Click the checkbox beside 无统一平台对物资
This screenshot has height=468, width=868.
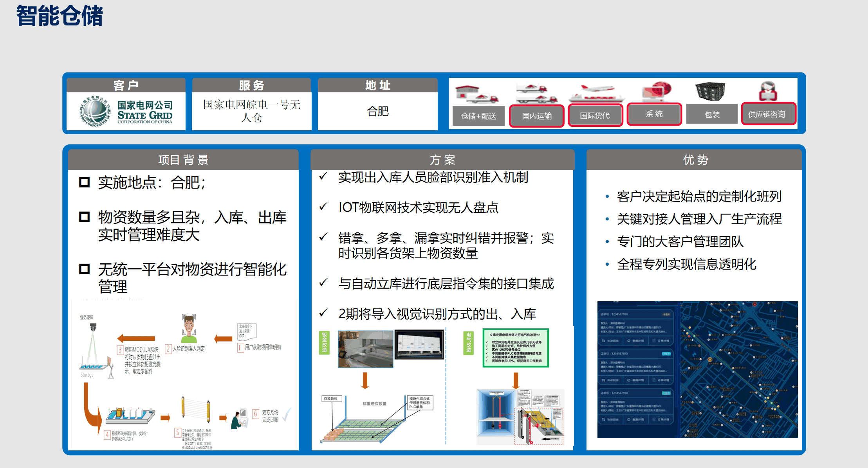pos(84,269)
